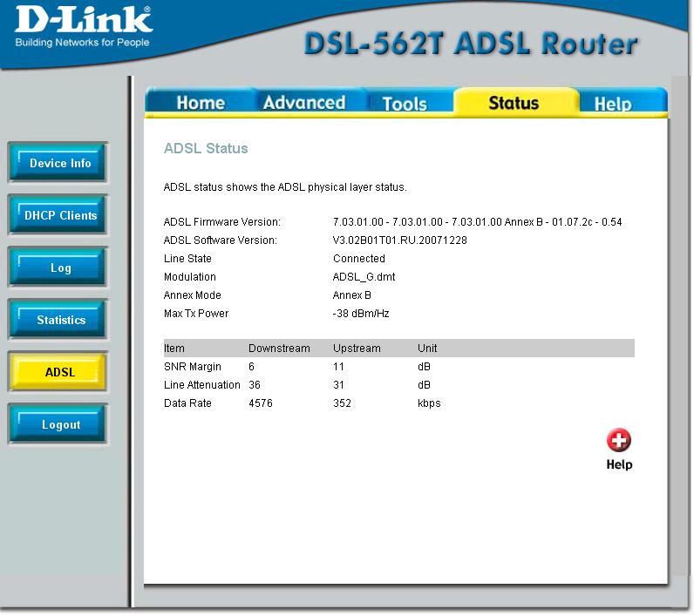Click the Connected line state value
Image resolution: width=694 pixels, height=616 pixels.
click(359, 258)
